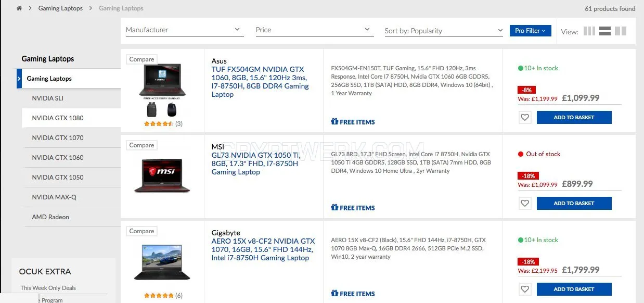Open MSI GL73 product title link
The width and height of the screenshot is (644, 303).
[256, 163]
